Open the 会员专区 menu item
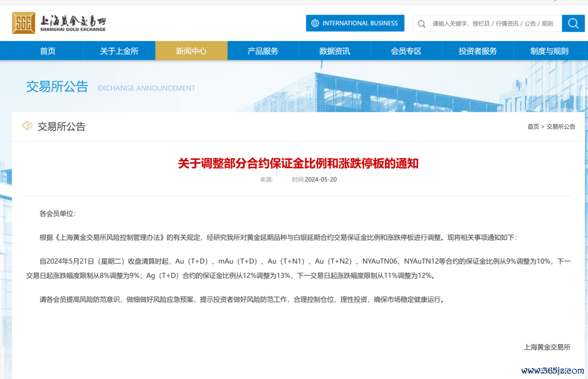Screen dimensions: 588x379 coord(406,51)
